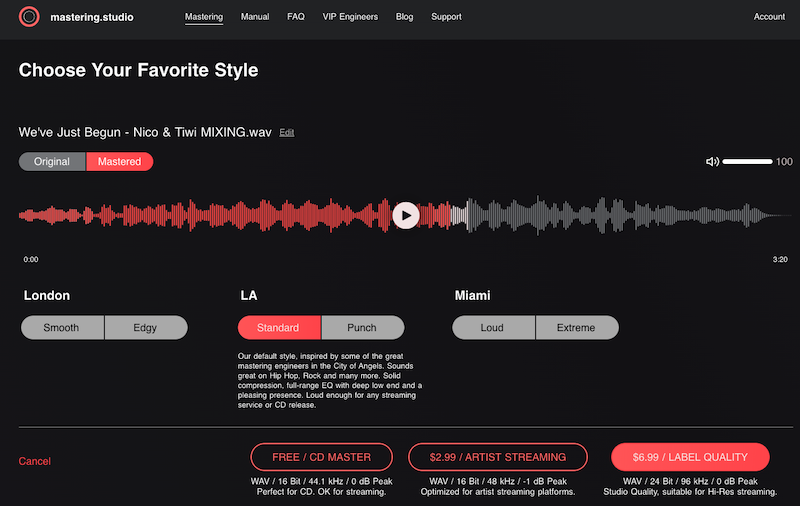Click the Miami heading
The width and height of the screenshot is (800, 506).
click(472, 295)
